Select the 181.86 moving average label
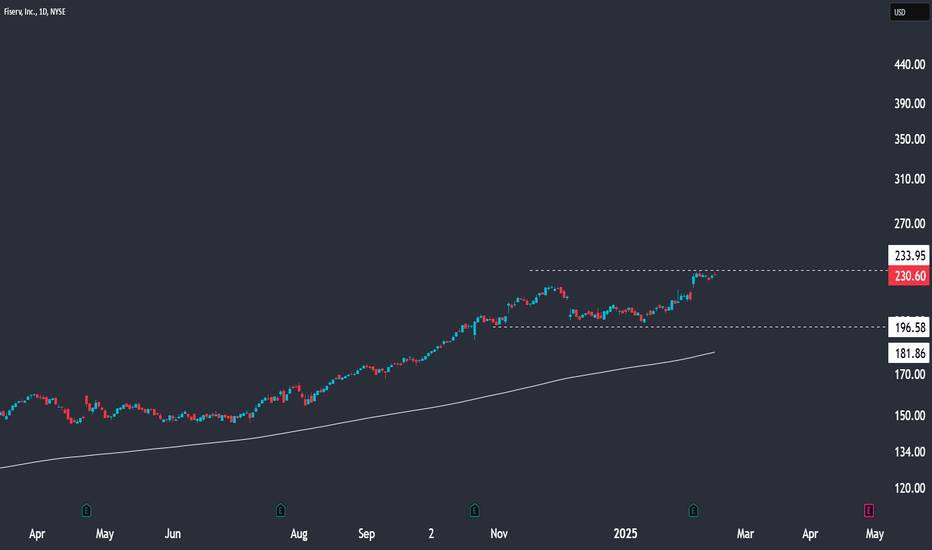The width and height of the screenshot is (932, 550). [909, 353]
